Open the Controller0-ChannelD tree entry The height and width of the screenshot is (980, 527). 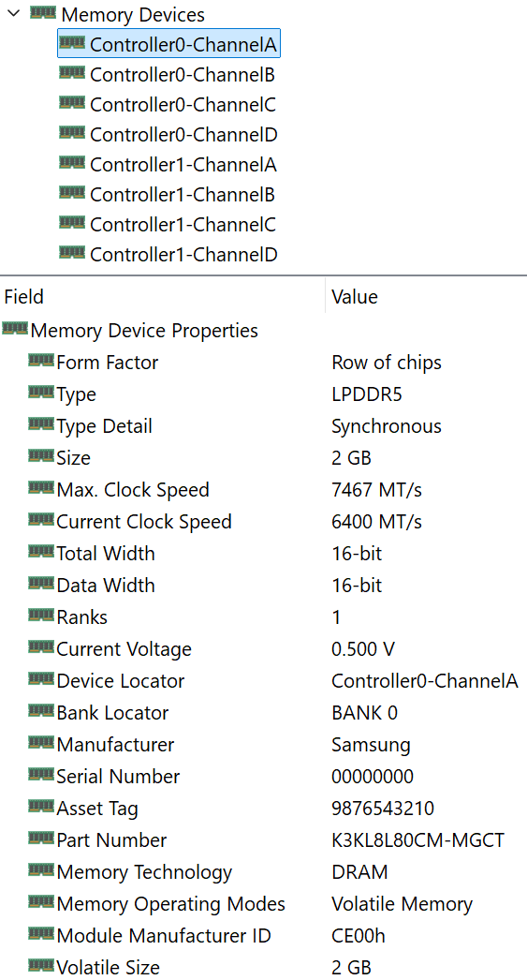183,134
